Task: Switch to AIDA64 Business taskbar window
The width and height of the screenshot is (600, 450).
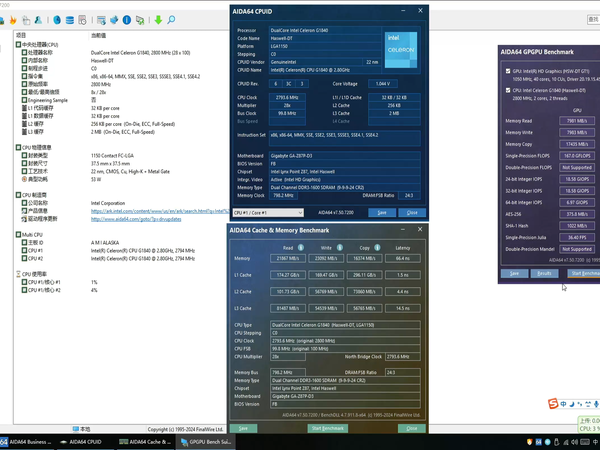Action: pyautogui.click(x=26, y=442)
